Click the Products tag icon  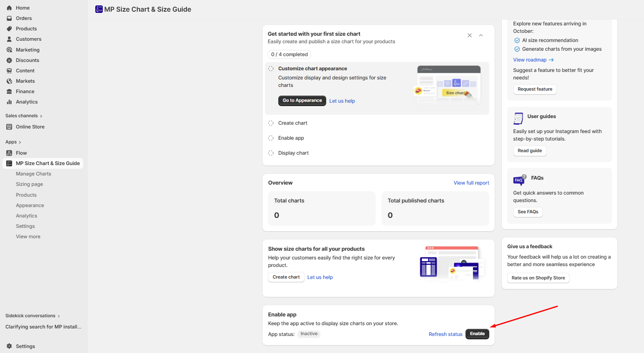coord(9,29)
